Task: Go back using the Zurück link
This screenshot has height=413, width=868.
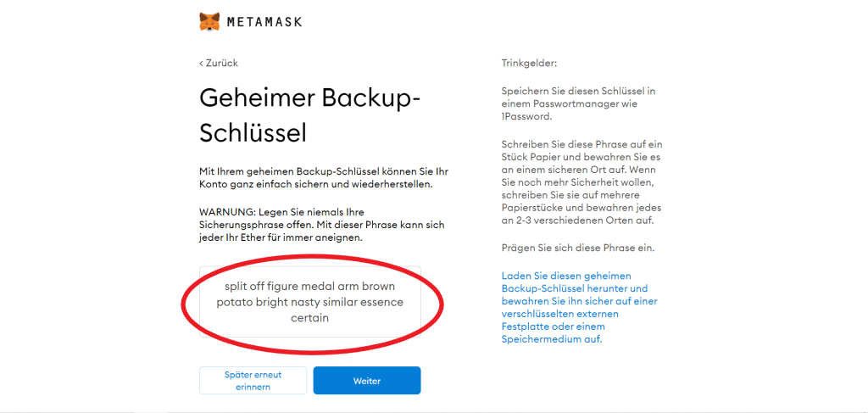Action: pos(219,63)
